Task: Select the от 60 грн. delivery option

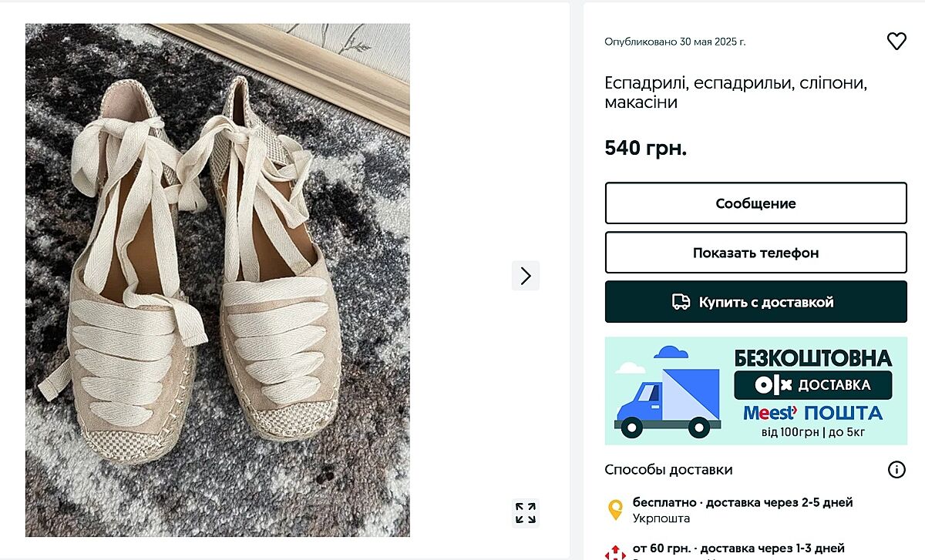Action: [x=738, y=548]
